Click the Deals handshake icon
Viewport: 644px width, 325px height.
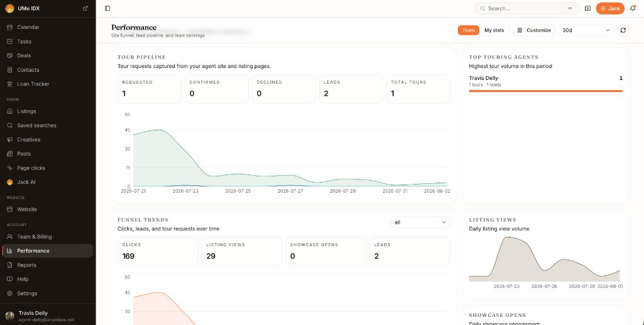coord(9,55)
